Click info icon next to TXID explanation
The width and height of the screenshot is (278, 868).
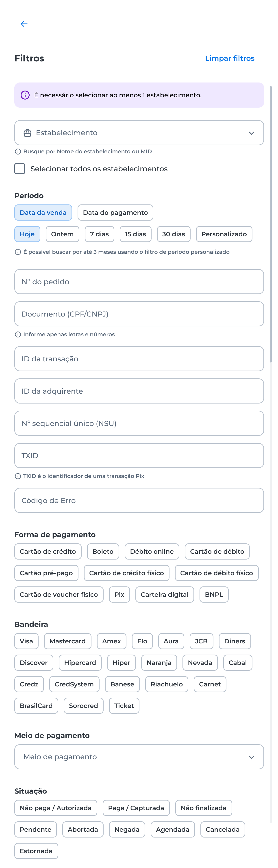(x=18, y=476)
